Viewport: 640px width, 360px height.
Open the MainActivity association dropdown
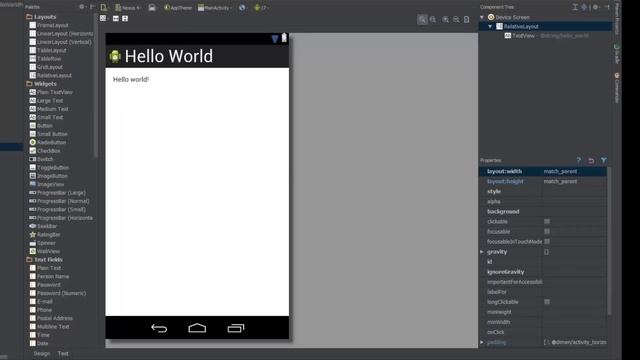[x=215, y=8]
